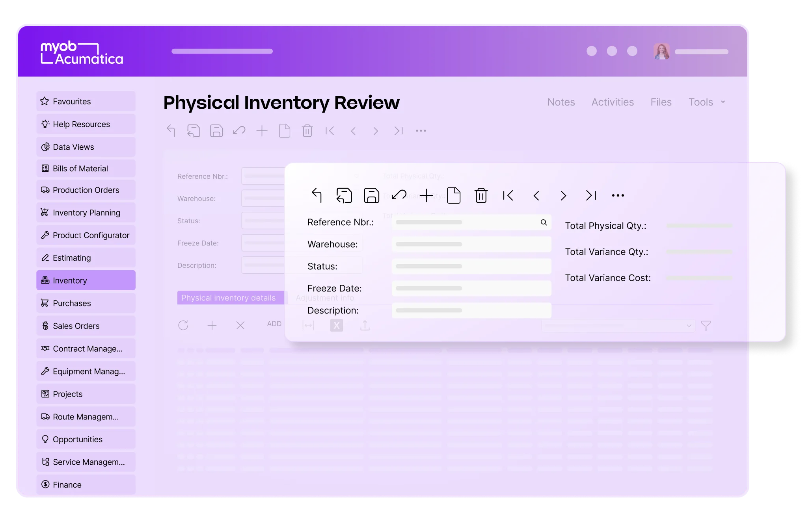Open Favourites in the sidebar
Viewport: 812px width, 512px height.
(86, 101)
